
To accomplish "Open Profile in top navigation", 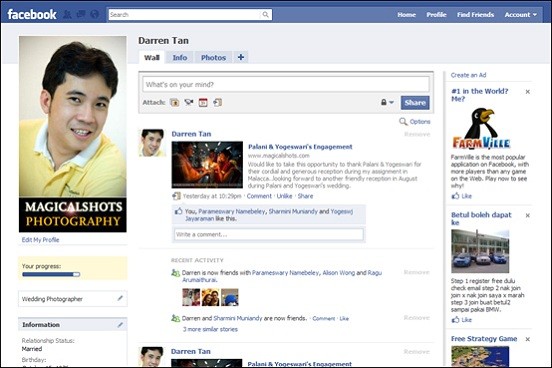I will click(436, 15).
